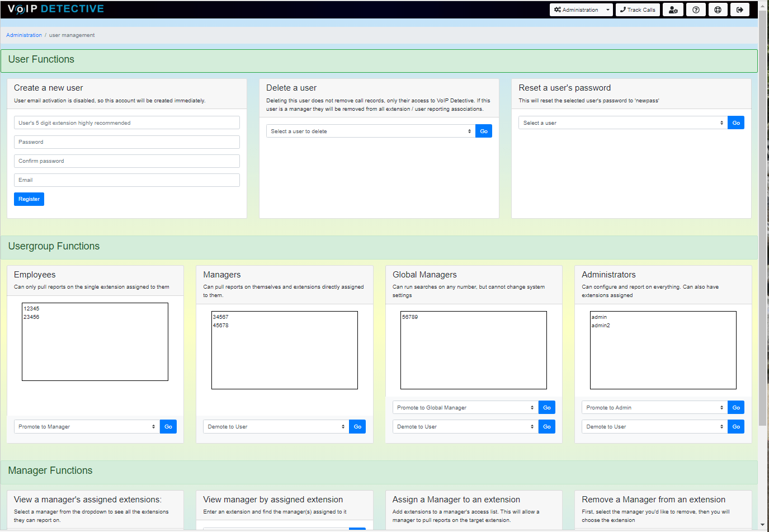Click Go beside Managers' Demote to User
Viewport: 769px width, 532px height.
pyautogui.click(x=357, y=427)
